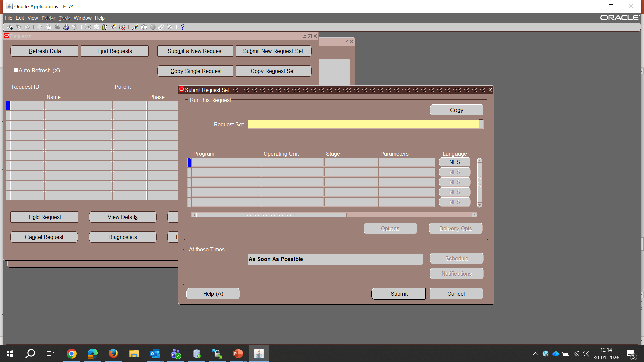
Task: Click the Help (A) button
Action: pos(213,294)
